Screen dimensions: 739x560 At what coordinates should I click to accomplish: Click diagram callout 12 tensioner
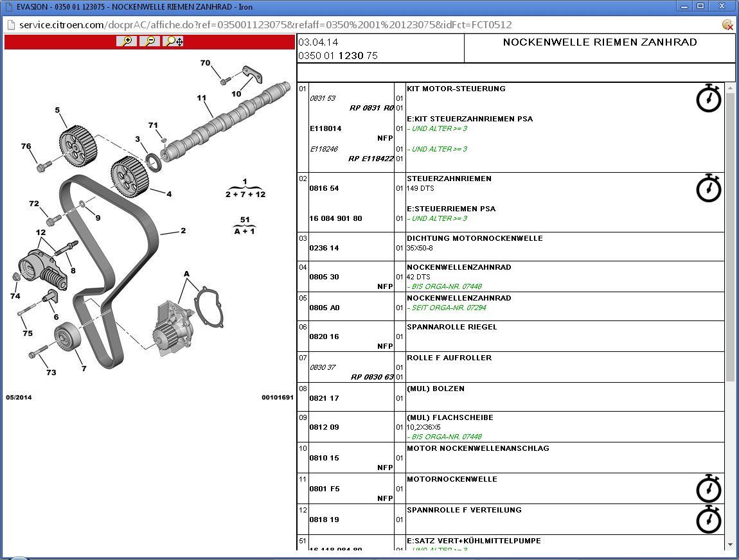click(40, 232)
